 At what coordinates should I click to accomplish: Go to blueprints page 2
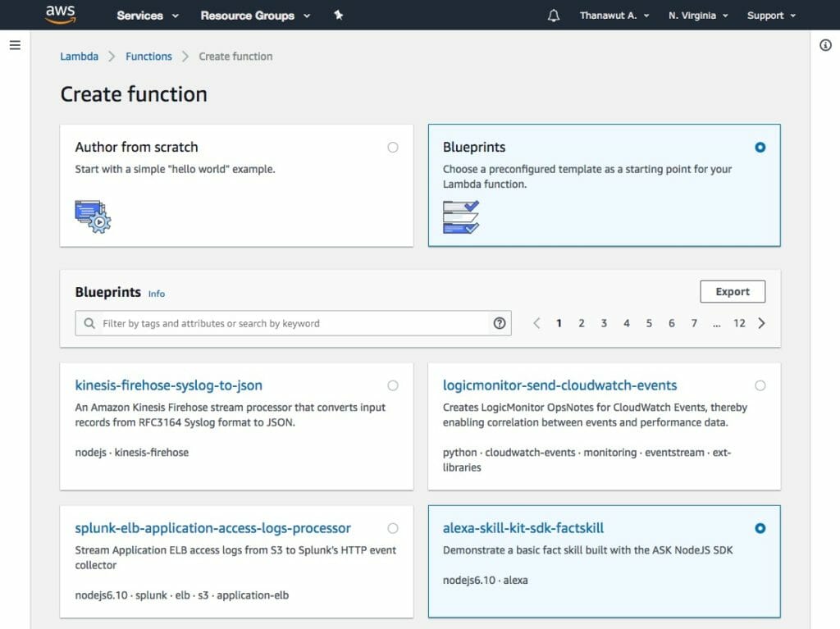coord(582,323)
